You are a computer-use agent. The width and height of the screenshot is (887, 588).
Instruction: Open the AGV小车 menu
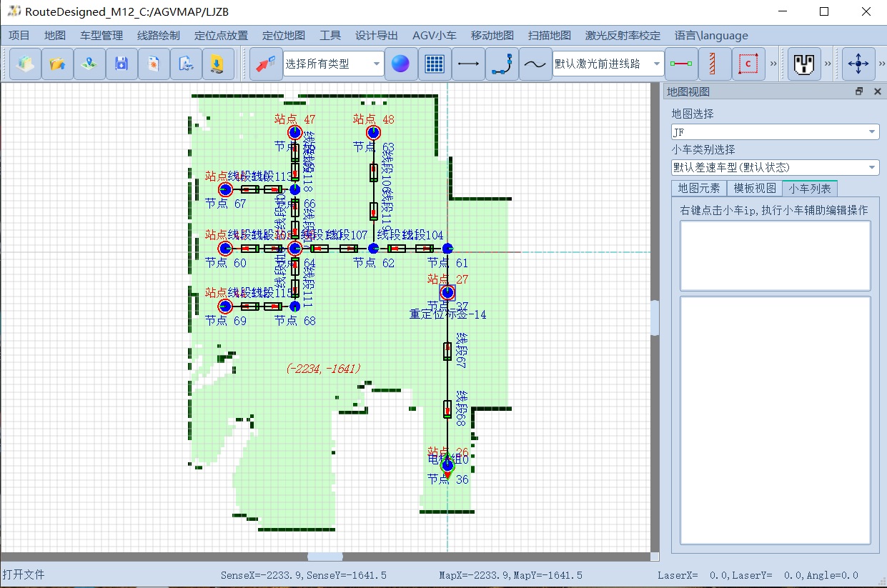coord(435,35)
